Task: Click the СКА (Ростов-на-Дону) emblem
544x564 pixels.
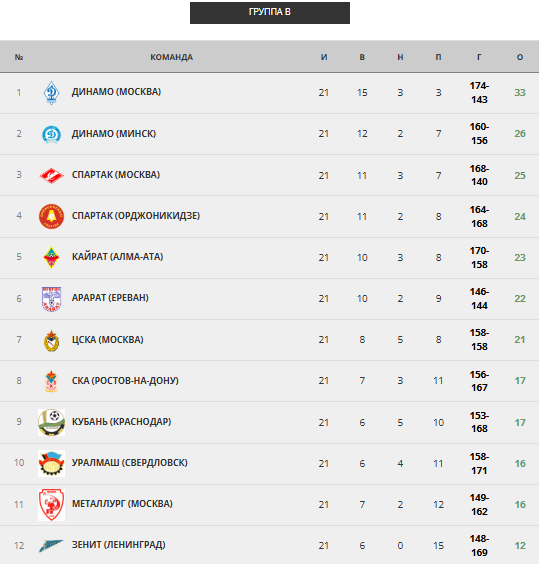Action: point(51,381)
